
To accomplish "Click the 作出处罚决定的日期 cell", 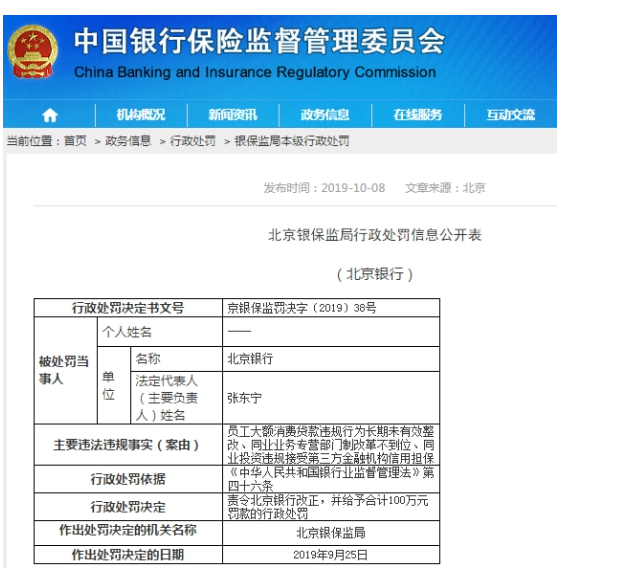I will [x=128, y=555].
